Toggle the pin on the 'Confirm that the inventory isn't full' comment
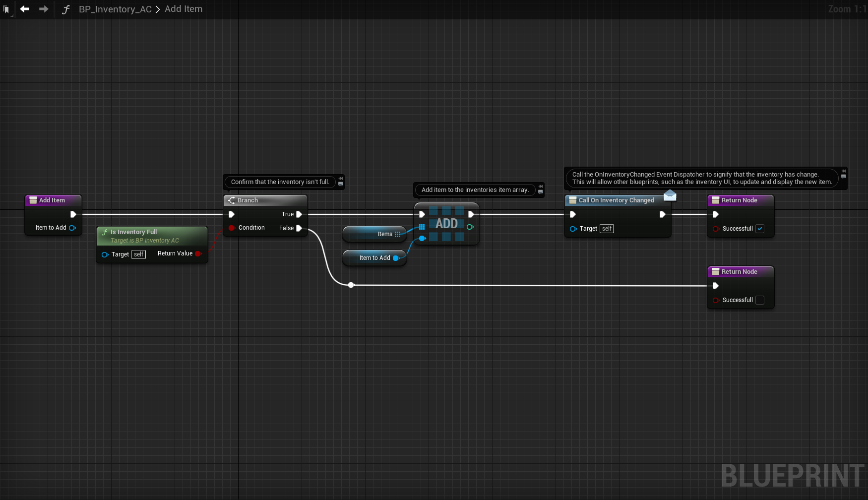Viewport: 868px width, 500px height. coord(341,179)
